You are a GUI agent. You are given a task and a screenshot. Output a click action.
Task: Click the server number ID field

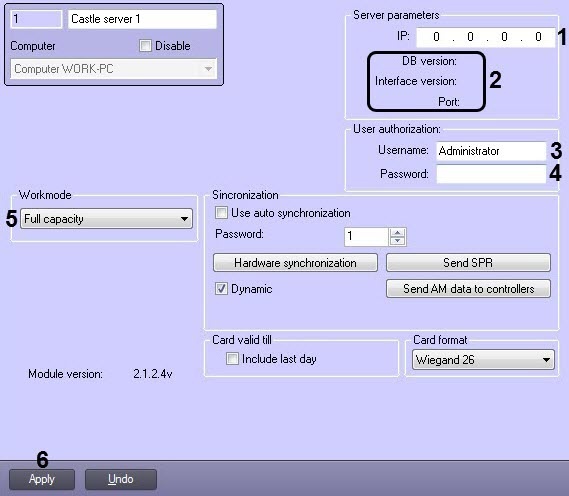pos(36,19)
